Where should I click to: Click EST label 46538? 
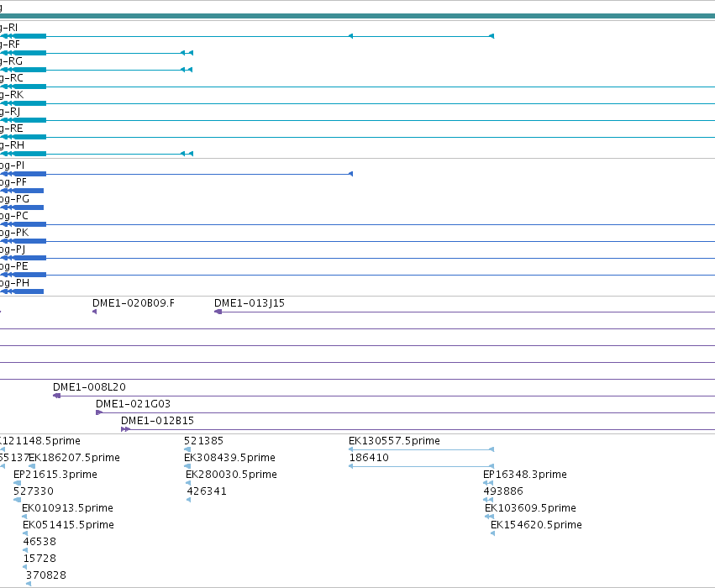pos(39,542)
